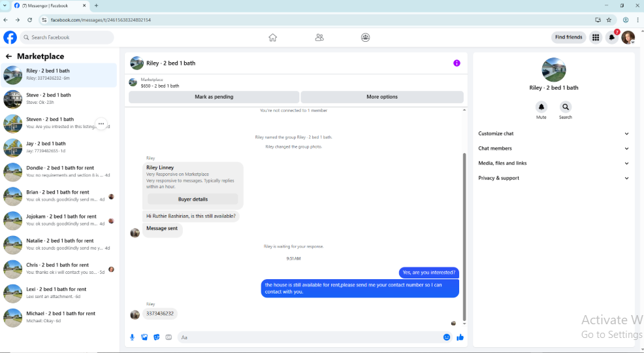Viewport: 644px width, 353px height.
Task: Open Jojokam · 2 bed 1 bath for rent chat
Action: (x=59, y=220)
